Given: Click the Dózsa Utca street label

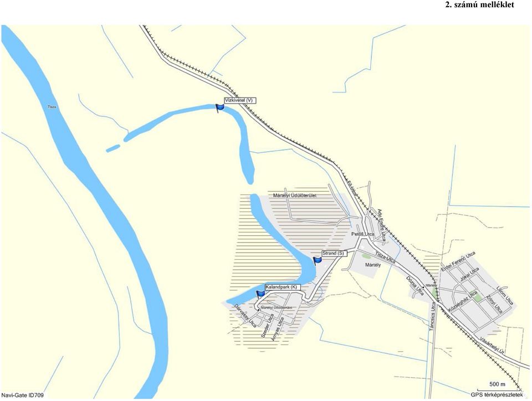Looking at the screenshot, I should tap(415, 286).
